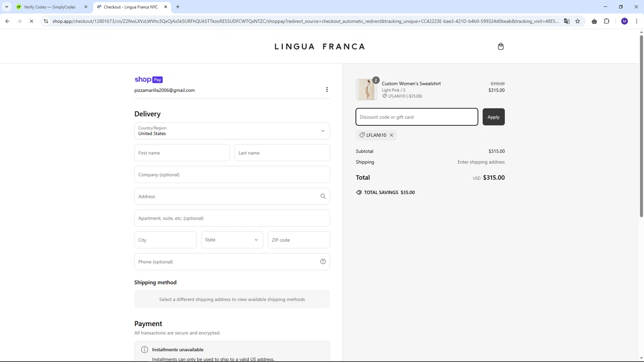Select the Checkout Lingua Franca NYC tab

click(x=131, y=7)
